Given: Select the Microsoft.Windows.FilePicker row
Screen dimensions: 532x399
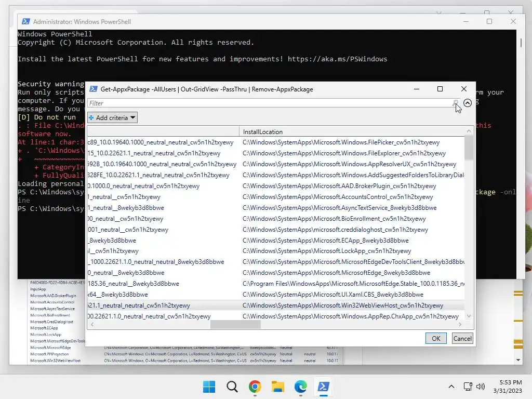Looking at the screenshot, I should coord(275,142).
